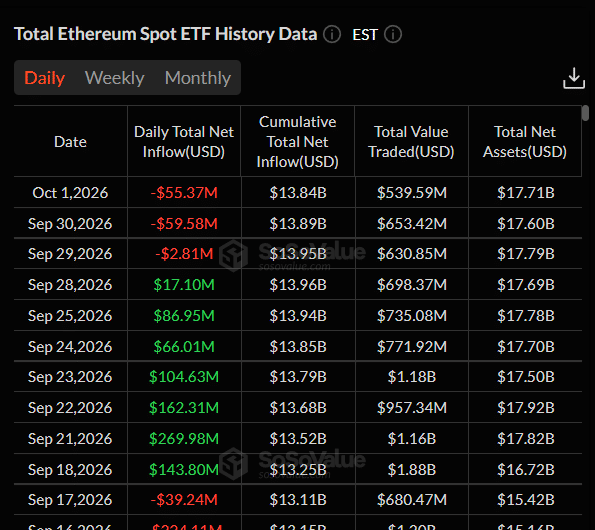Select the Sep 29,2026 date cell

pos(70,253)
